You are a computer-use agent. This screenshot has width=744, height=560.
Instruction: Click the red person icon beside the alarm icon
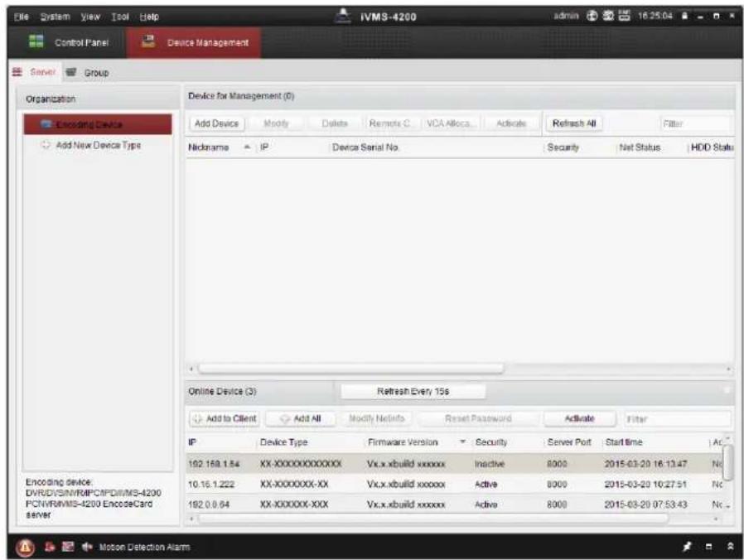click(50, 548)
